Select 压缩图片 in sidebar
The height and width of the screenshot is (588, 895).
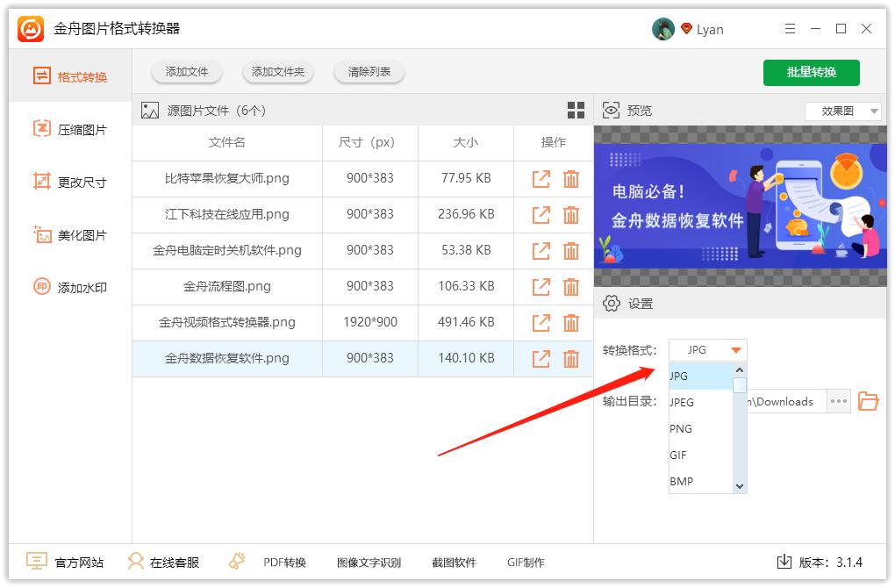70,130
